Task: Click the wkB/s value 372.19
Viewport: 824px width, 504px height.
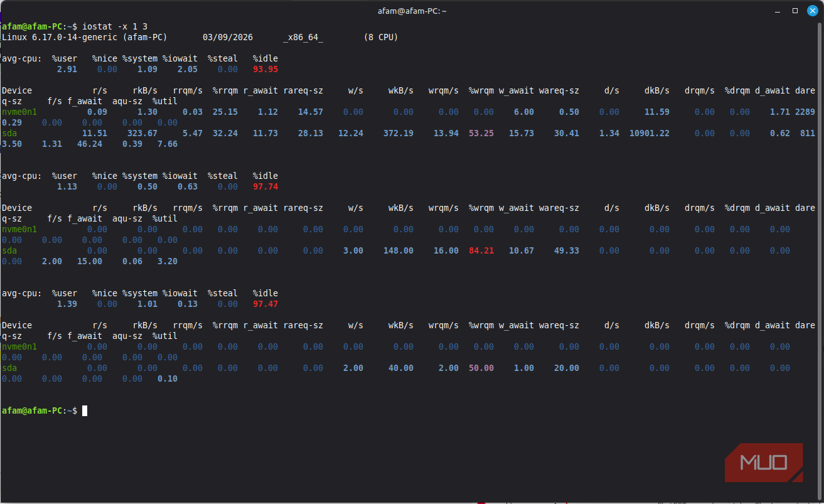Action: [399, 133]
